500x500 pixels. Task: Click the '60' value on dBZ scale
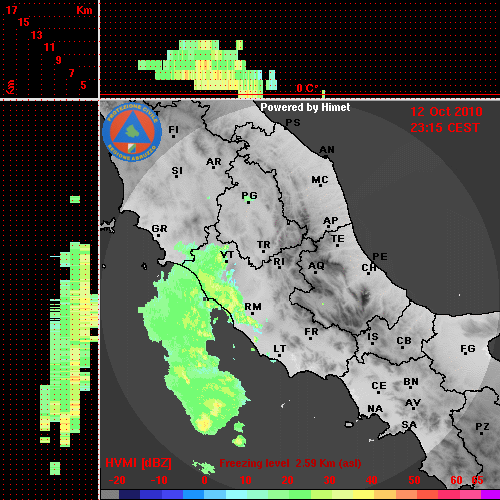click(456, 480)
